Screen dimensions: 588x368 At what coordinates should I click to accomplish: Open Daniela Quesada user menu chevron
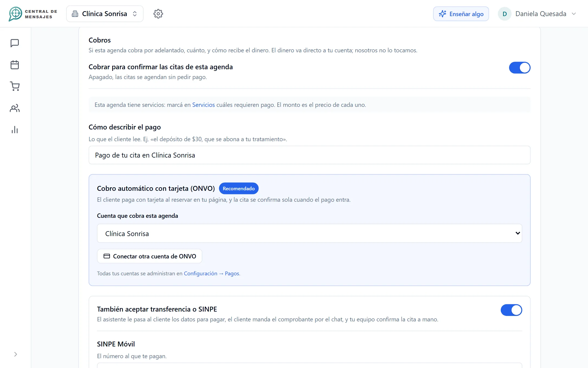[574, 14]
